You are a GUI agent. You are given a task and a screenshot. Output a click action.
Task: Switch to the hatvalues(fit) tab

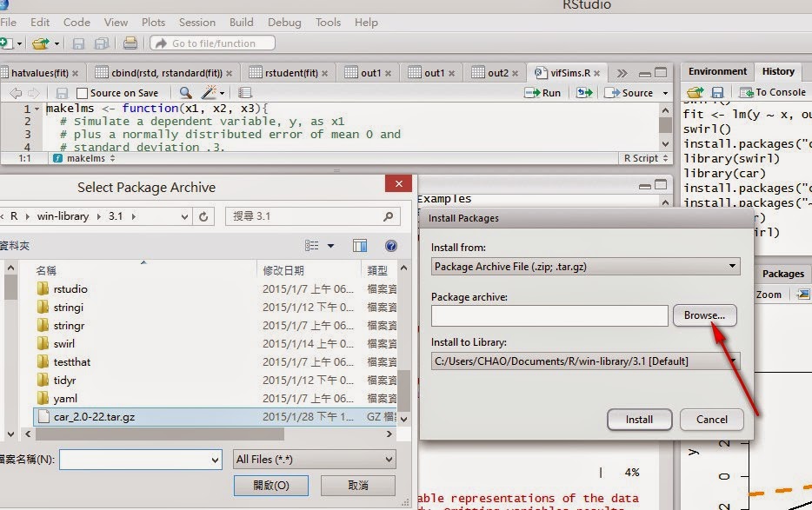click(40, 73)
